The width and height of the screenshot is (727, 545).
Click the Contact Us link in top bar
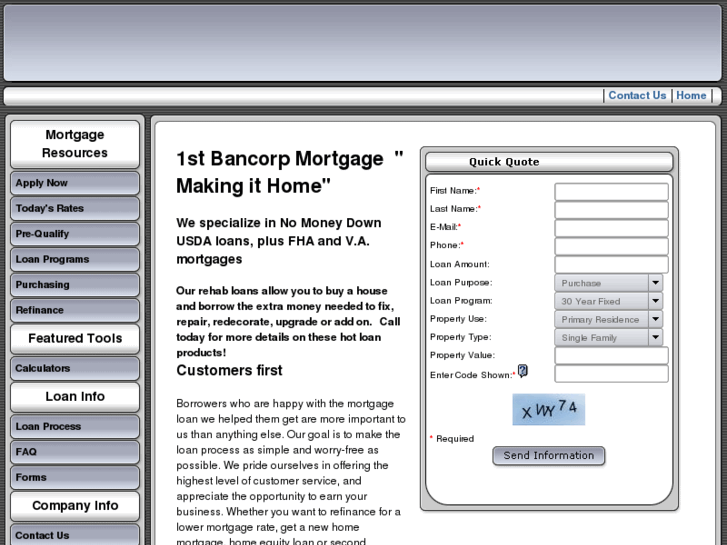[x=637, y=96]
